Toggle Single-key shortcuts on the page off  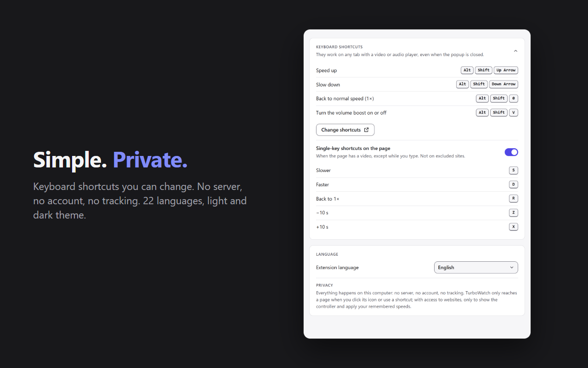[511, 152]
